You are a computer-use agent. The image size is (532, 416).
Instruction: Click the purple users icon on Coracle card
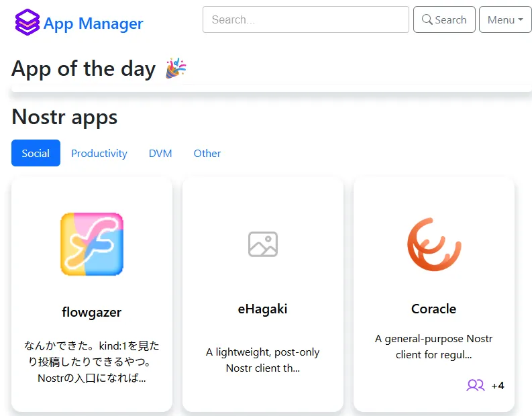coord(476,385)
